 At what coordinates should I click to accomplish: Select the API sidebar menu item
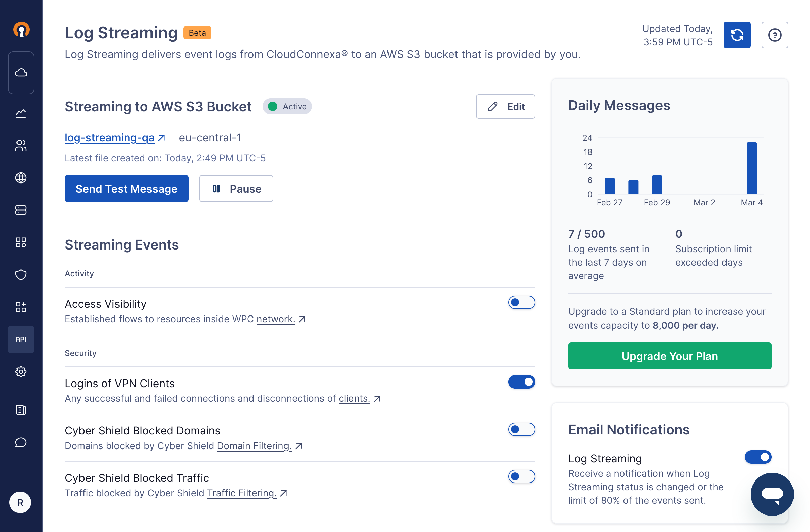[21, 339]
